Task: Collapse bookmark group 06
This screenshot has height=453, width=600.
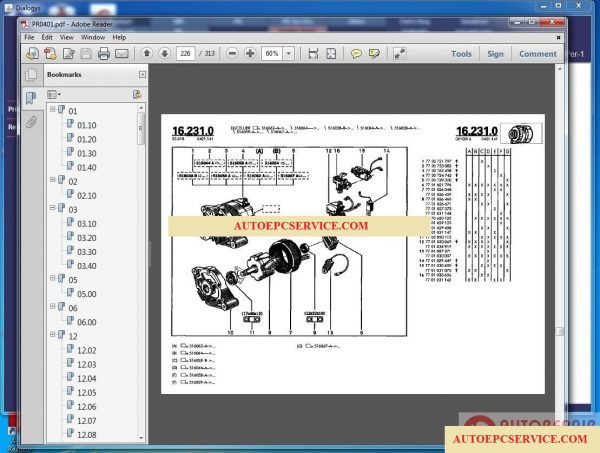Action: [53, 306]
